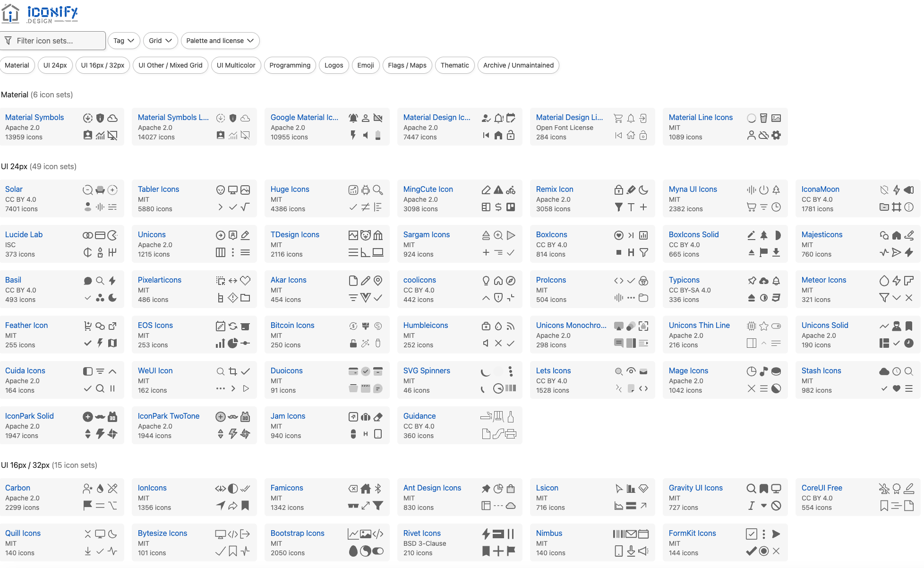Open the Lucide Lab icon set
Viewport: 924px width, 568px height.
[x=24, y=234]
